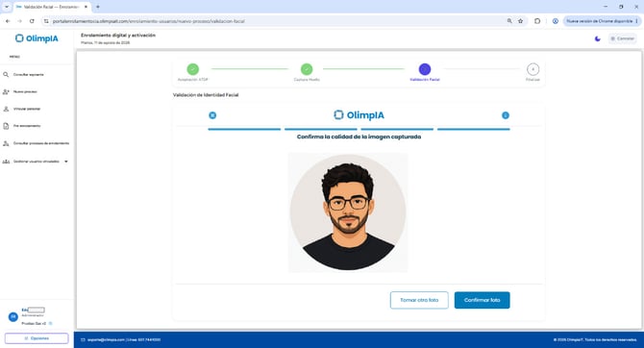Viewport: 644px width, 348px height.
Task: Click the user avatar circle in the sidebar
Action: (x=13, y=317)
